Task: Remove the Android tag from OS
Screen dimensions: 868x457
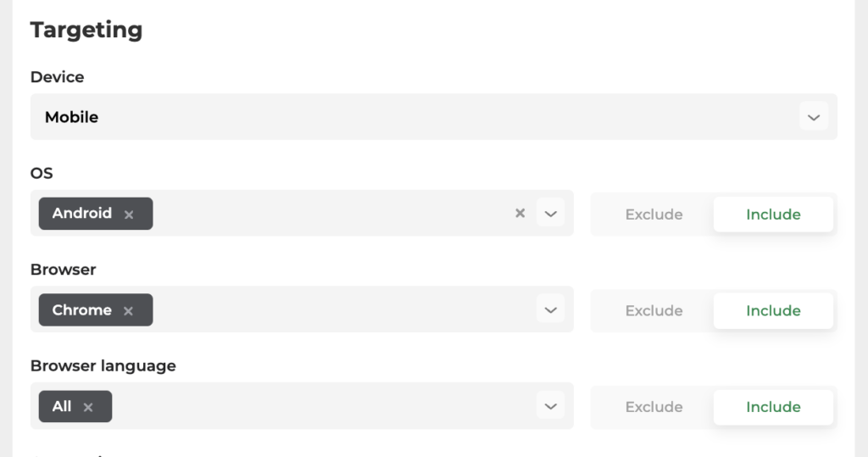Action: pyautogui.click(x=129, y=215)
